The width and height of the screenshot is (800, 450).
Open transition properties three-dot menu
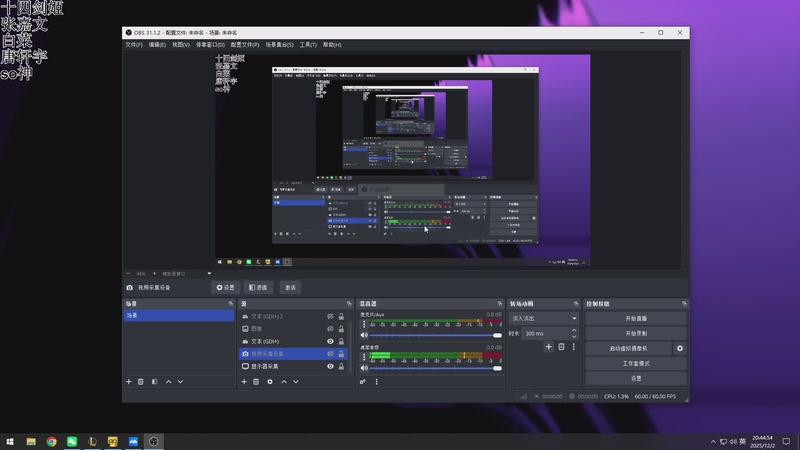pos(573,347)
